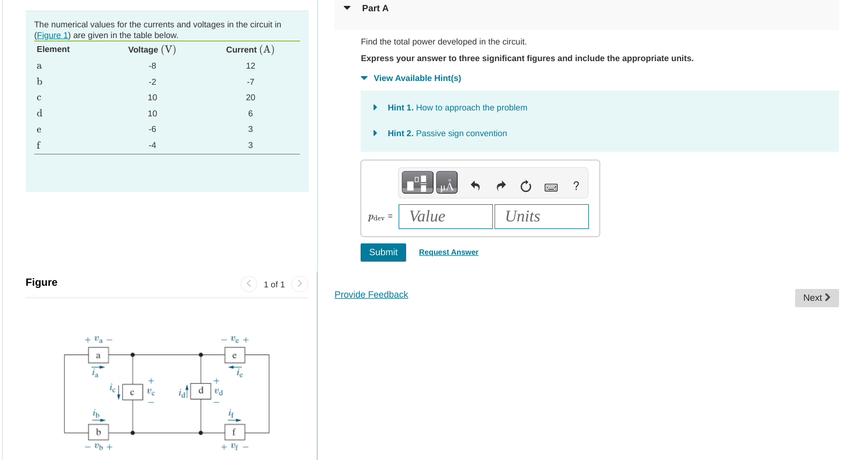Submit the answer

click(x=383, y=252)
